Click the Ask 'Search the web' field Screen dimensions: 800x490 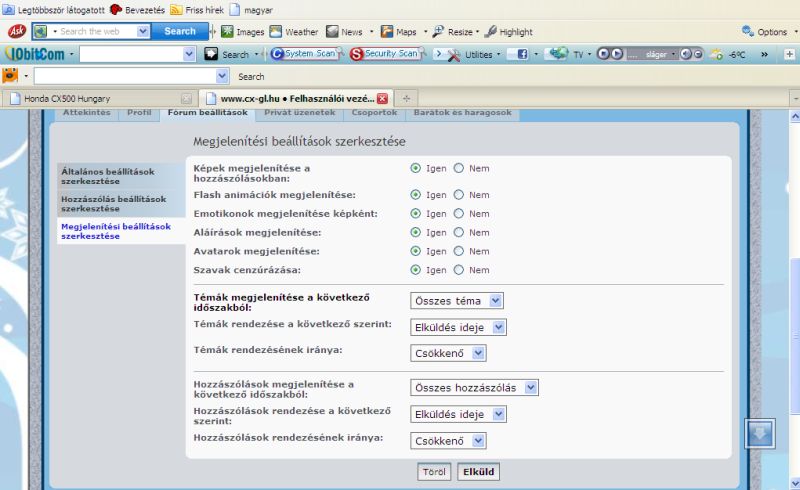(97, 31)
